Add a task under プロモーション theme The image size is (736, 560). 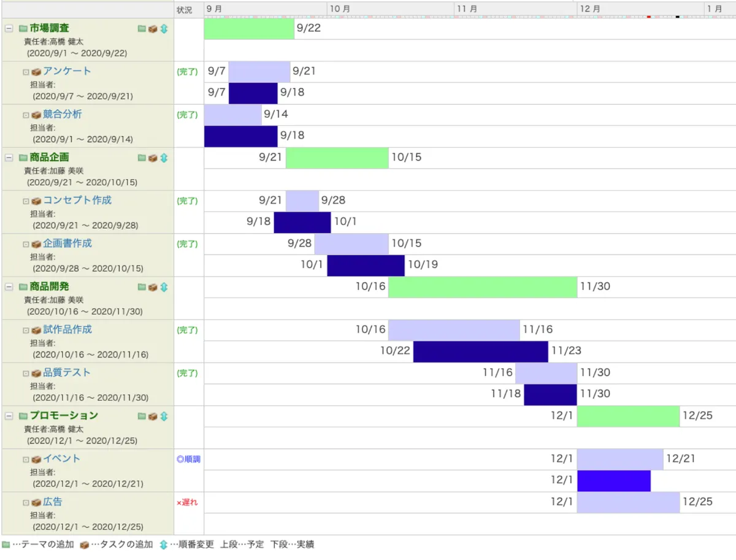(153, 416)
